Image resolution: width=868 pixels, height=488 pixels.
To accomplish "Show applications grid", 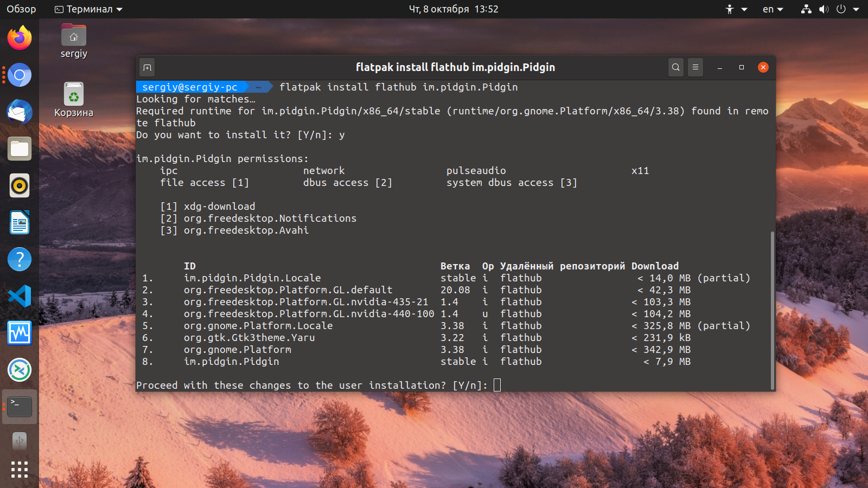I will click(x=20, y=470).
